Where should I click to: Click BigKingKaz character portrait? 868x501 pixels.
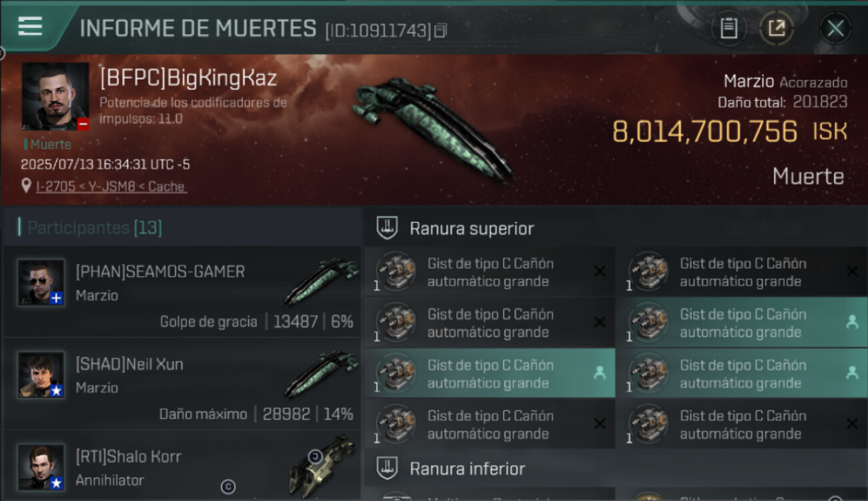click(55, 97)
